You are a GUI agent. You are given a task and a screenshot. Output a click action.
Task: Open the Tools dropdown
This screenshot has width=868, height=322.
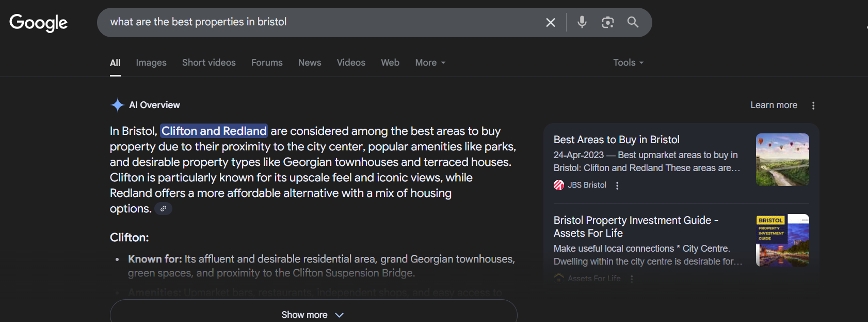pyautogui.click(x=629, y=63)
